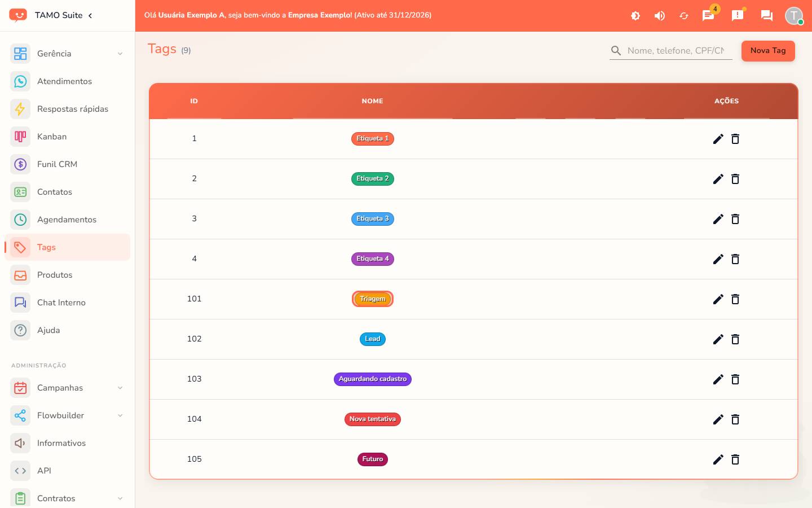The width and height of the screenshot is (812, 508).
Task: Open the API page
Action: (x=67, y=471)
